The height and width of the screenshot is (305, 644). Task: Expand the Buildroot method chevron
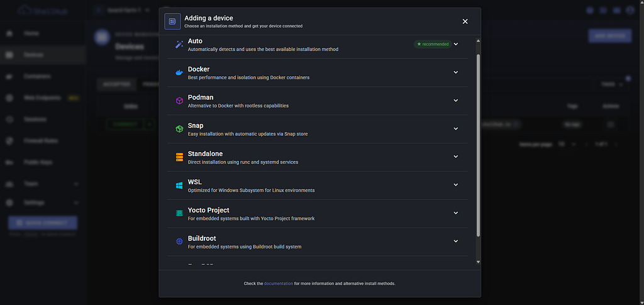coord(455,241)
